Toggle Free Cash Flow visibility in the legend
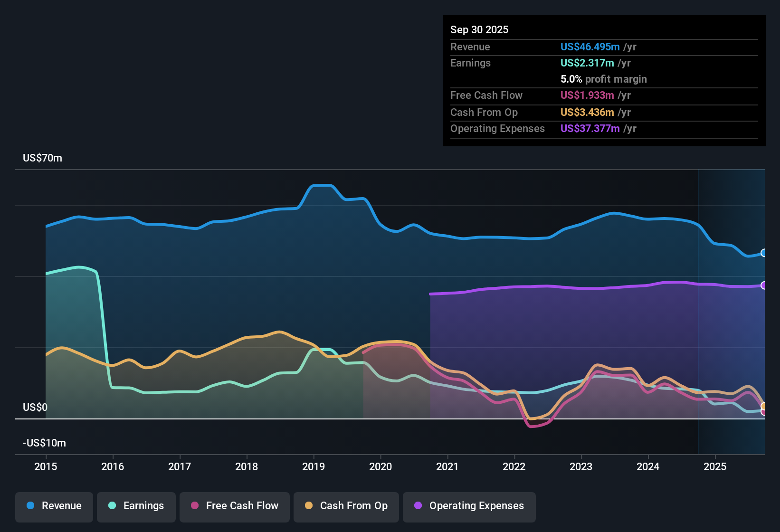This screenshot has height=532, width=780. (234, 506)
